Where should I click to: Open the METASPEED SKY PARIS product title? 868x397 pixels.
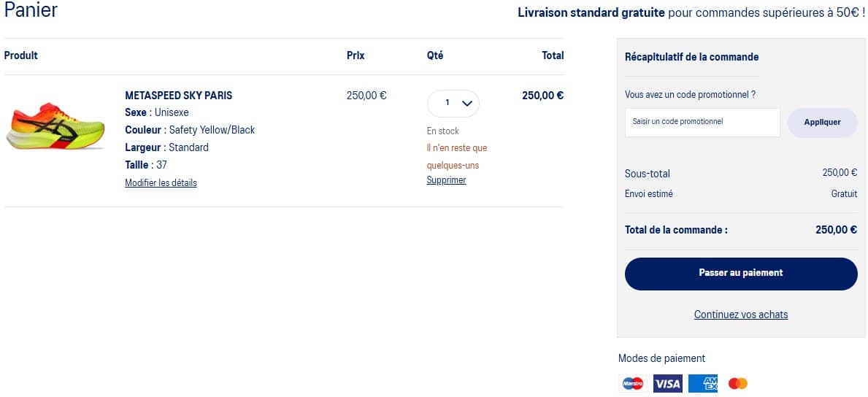179,96
